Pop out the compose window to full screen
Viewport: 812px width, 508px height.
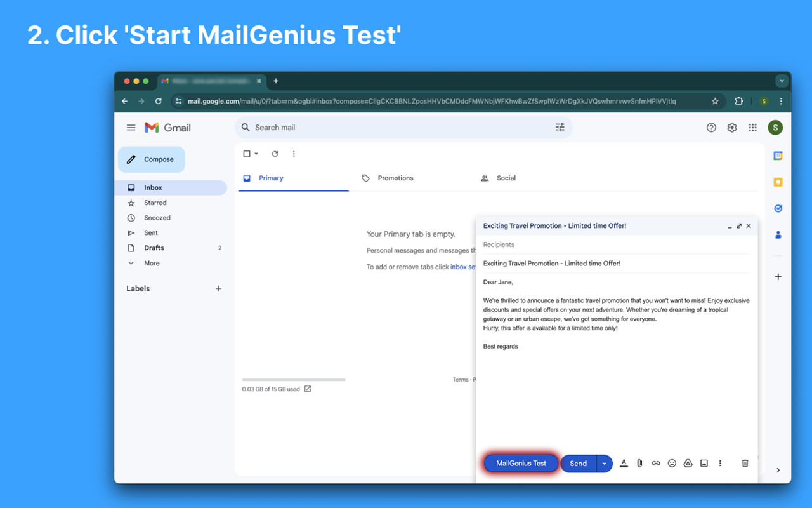(x=738, y=225)
